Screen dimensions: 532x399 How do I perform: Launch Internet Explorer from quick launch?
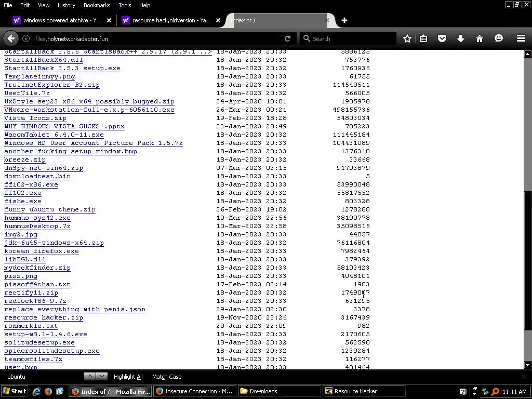[36, 391]
